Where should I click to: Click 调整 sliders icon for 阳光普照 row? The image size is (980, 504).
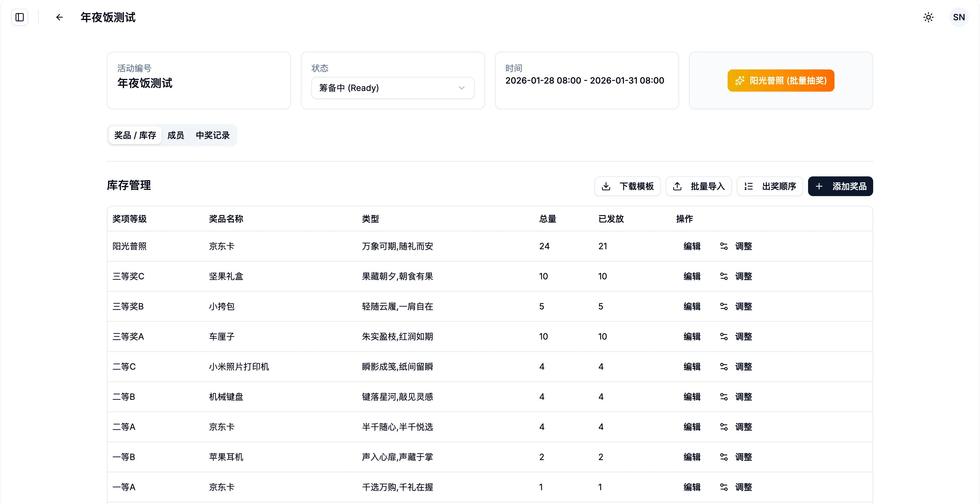(724, 246)
